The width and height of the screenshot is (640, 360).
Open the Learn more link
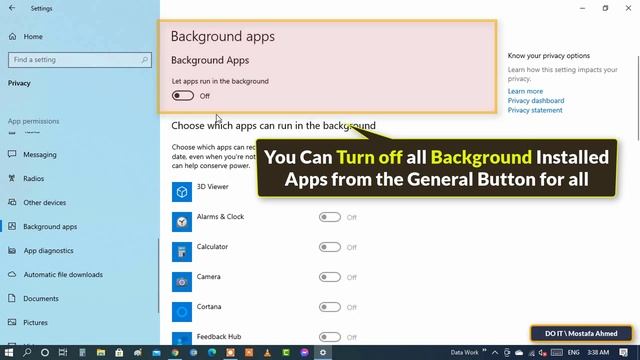pyautogui.click(x=525, y=91)
